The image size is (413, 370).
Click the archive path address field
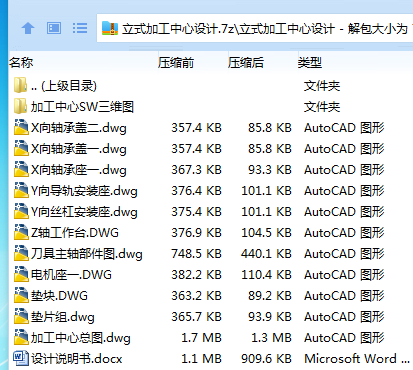255,28
